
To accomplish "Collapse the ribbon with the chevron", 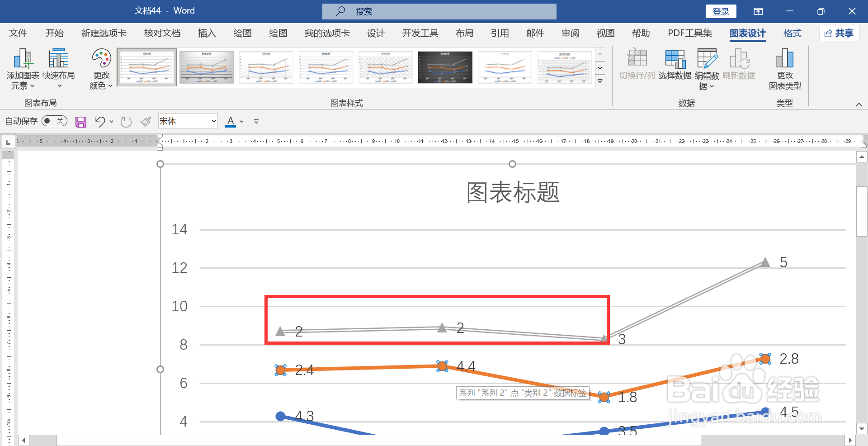I will point(859,104).
